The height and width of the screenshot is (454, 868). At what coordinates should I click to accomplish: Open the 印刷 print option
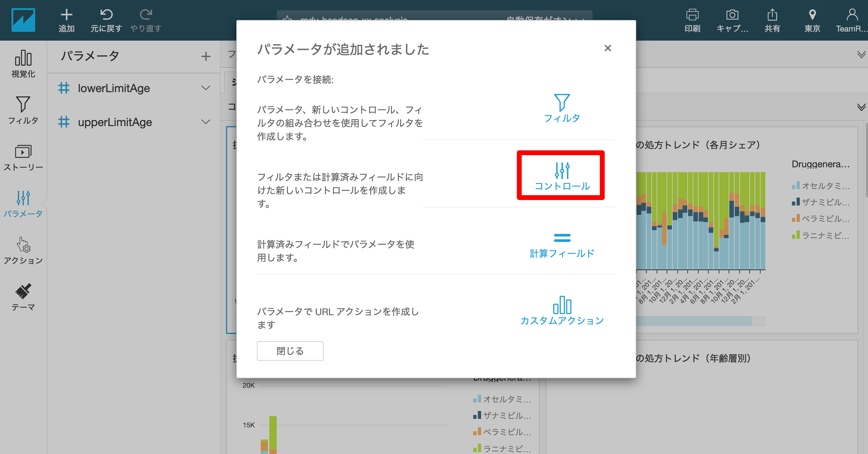click(x=693, y=21)
